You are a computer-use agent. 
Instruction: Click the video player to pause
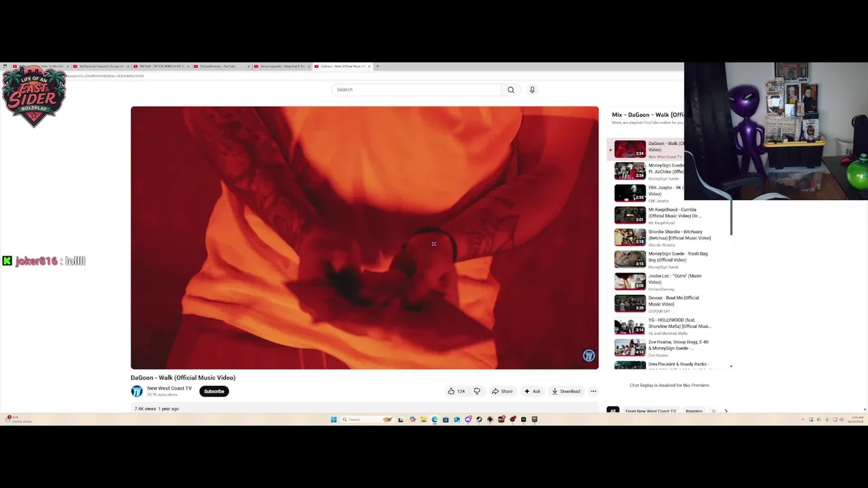point(365,237)
